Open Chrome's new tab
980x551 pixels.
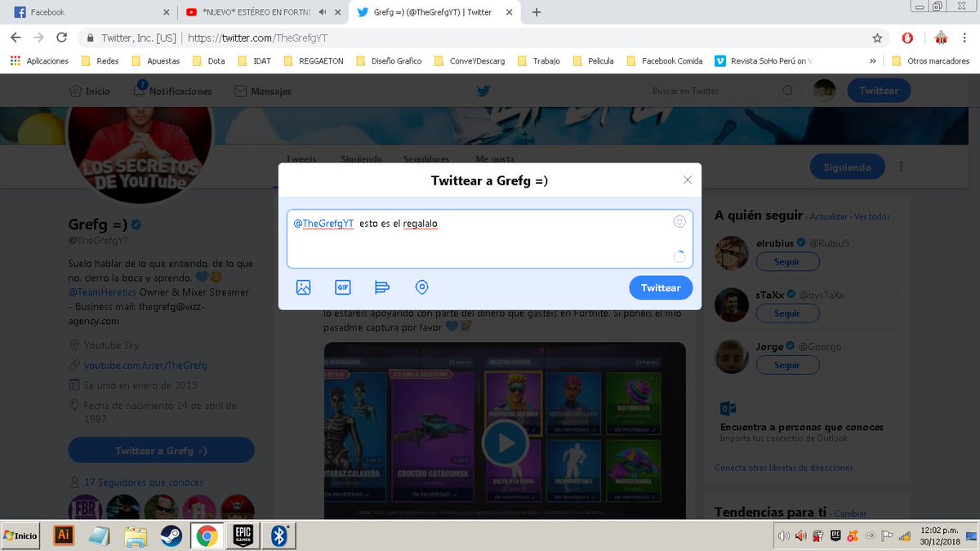tap(537, 12)
